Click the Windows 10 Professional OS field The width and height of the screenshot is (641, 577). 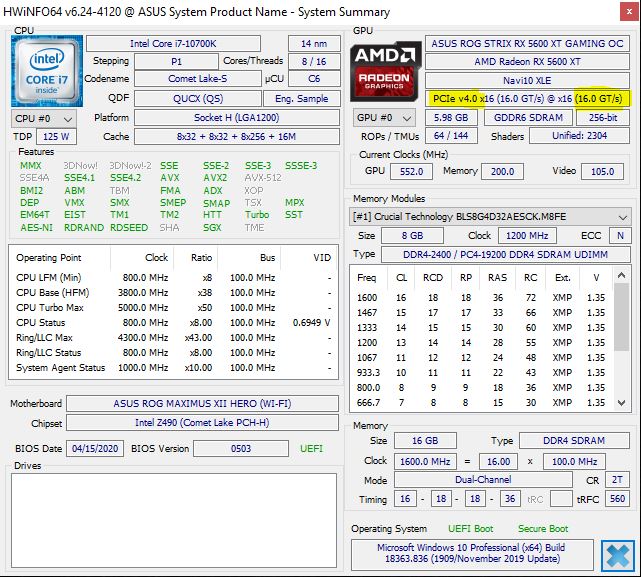(x=472, y=553)
